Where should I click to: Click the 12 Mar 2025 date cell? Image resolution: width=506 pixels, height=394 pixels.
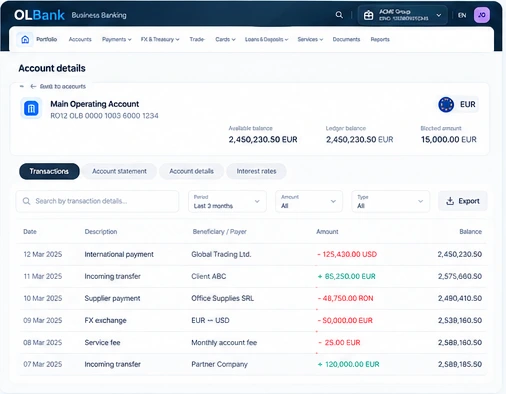click(x=43, y=254)
